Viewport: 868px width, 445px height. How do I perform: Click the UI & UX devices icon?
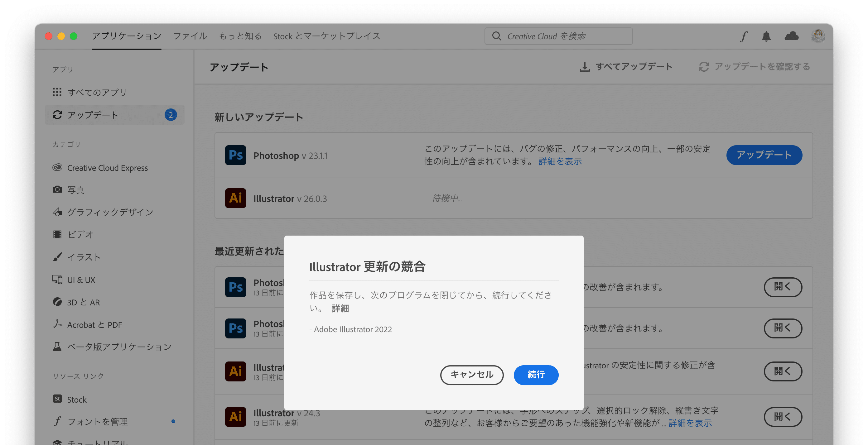(57, 280)
